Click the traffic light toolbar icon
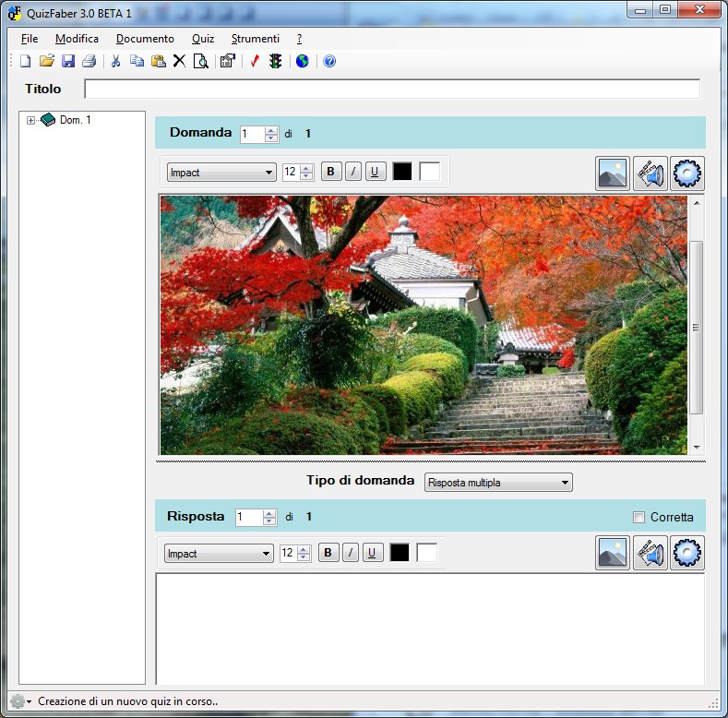728x718 pixels. (275, 62)
